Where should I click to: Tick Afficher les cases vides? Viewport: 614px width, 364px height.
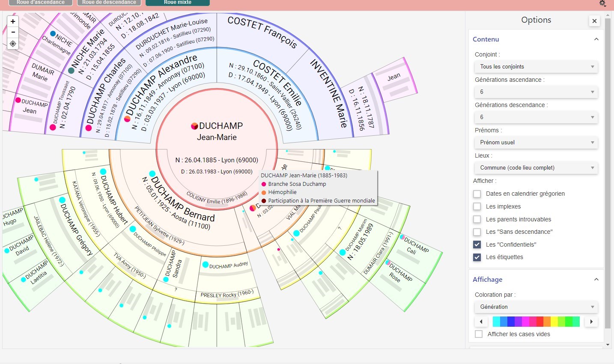pos(479,334)
